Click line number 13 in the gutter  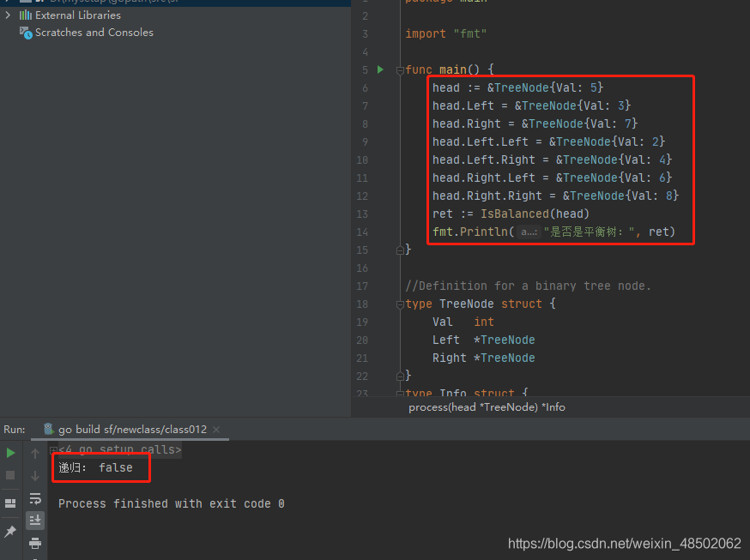pos(362,214)
